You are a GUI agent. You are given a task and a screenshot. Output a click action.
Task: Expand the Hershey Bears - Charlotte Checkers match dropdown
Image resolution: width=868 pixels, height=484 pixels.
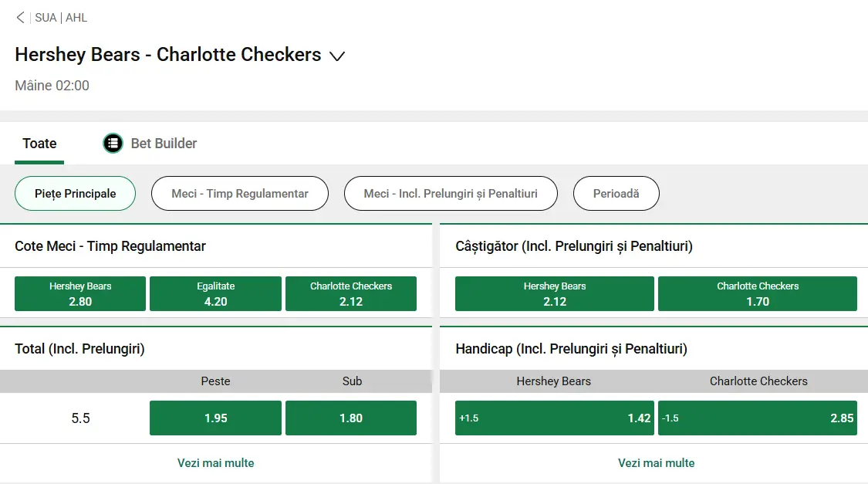pyautogui.click(x=336, y=56)
